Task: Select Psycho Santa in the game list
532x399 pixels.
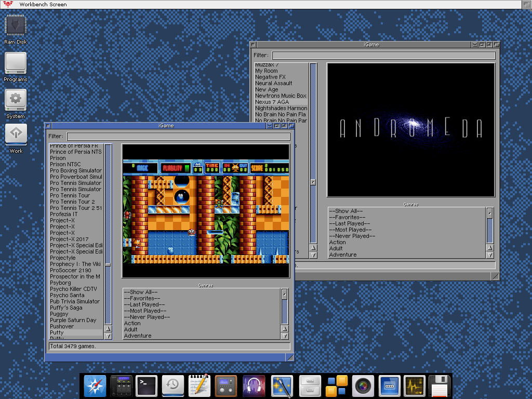Action: (x=66, y=295)
